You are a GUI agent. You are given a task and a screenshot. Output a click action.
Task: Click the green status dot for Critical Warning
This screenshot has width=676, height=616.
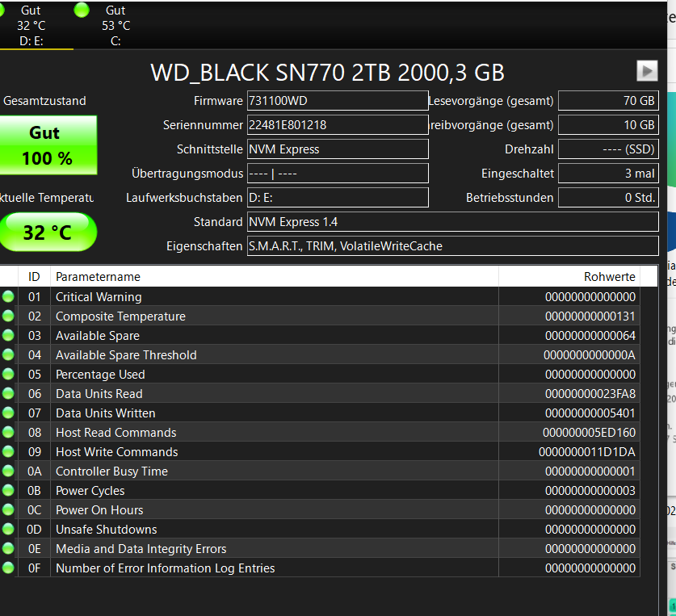pos(8,296)
